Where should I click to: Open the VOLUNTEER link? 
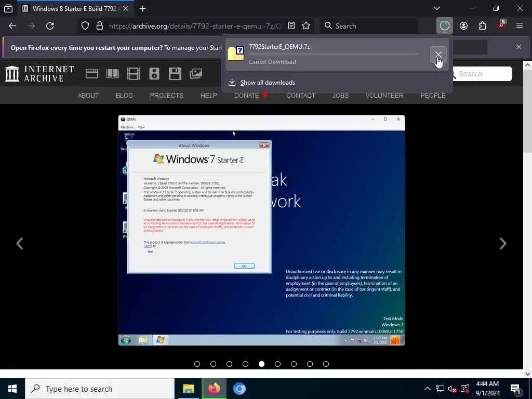(x=384, y=96)
